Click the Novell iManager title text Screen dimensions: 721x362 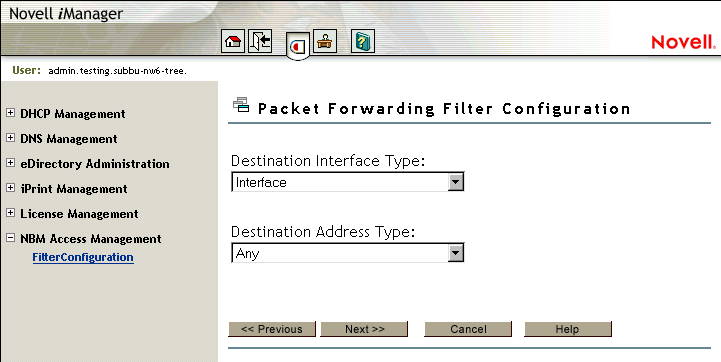[x=66, y=13]
